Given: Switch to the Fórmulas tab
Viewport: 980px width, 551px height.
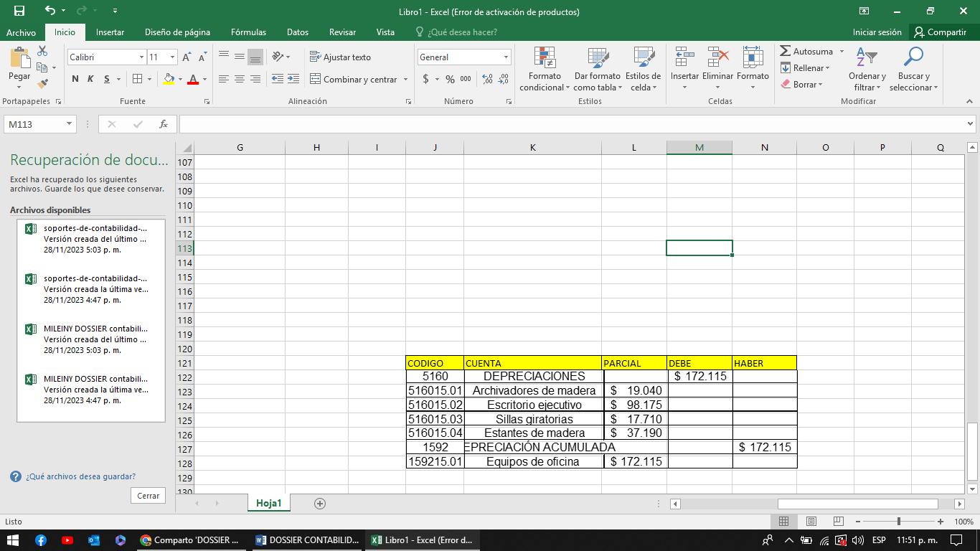Looking at the screenshot, I should pos(248,32).
